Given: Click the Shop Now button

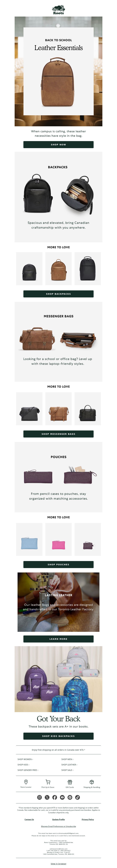Looking at the screenshot, I should click(58, 145).
